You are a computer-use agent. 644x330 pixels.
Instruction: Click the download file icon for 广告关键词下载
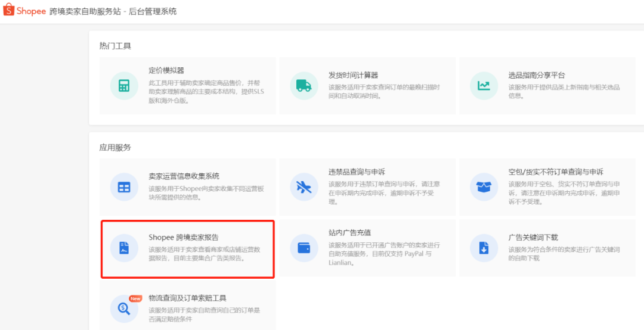[x=484, y=248]
